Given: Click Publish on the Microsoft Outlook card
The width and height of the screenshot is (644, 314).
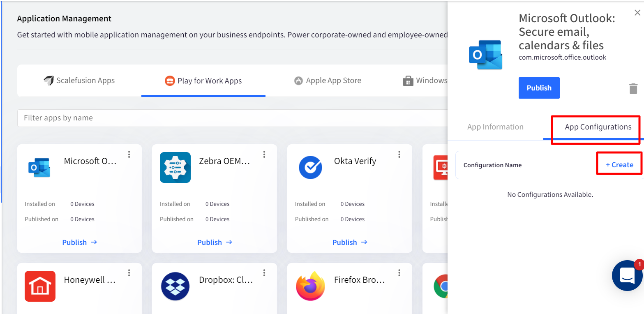Looking at the screenshot, I should coord(79,242).
